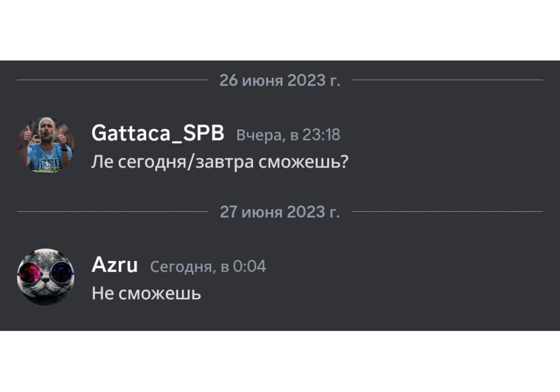
Task: Click the "Сегодня, в 0:04" timestamp
Action: pos(208,267)
